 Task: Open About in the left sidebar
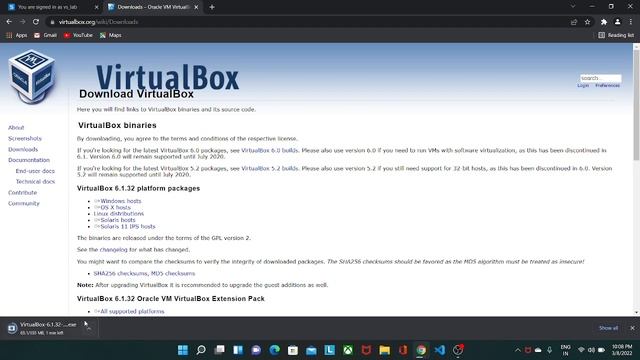point(16,128)
